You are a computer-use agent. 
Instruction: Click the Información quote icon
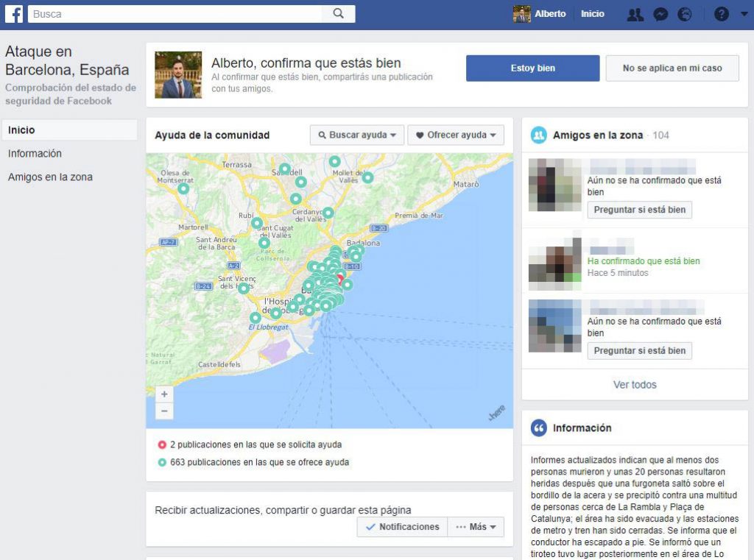(538, 428)
